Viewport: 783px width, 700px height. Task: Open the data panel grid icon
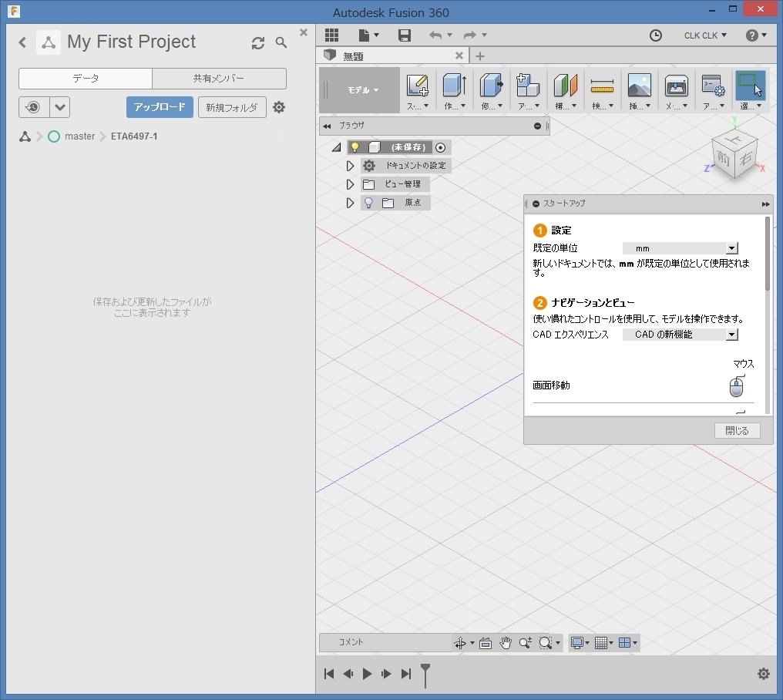click(x=331, y=35)
